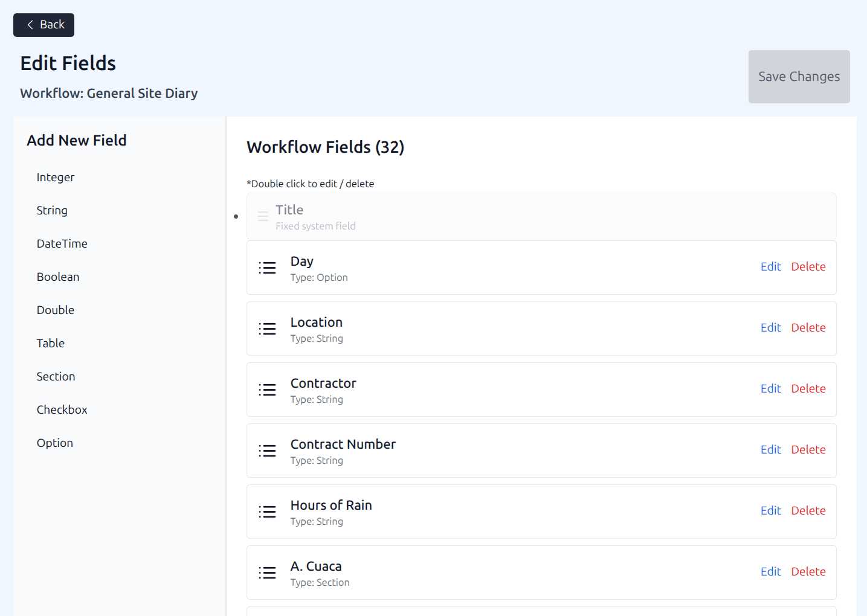Edit the A. Cuaca section field
Screen dimensions: 867x616
[x=770, y=572]
